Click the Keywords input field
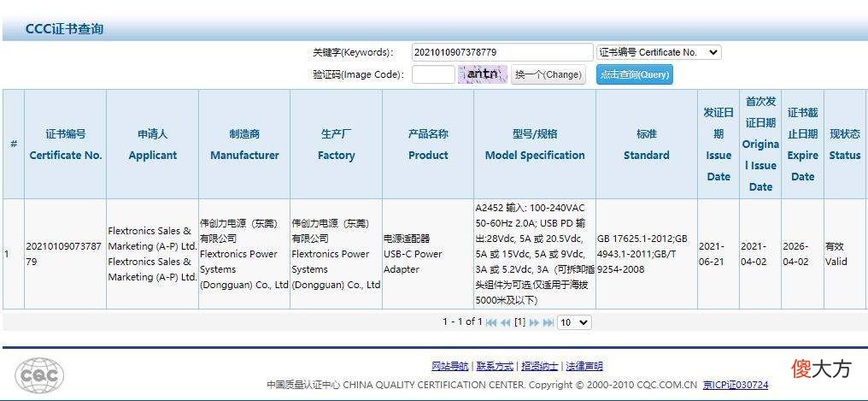 pos(502,52)
